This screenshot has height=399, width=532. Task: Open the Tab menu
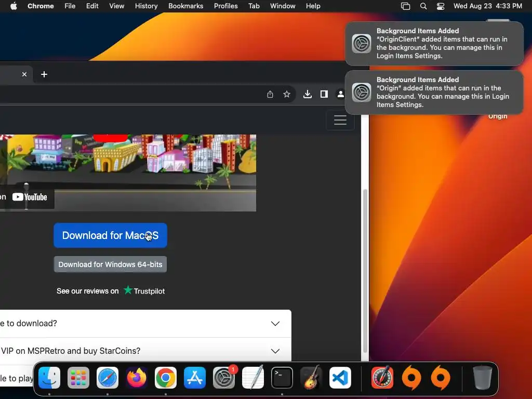[254, 6]
